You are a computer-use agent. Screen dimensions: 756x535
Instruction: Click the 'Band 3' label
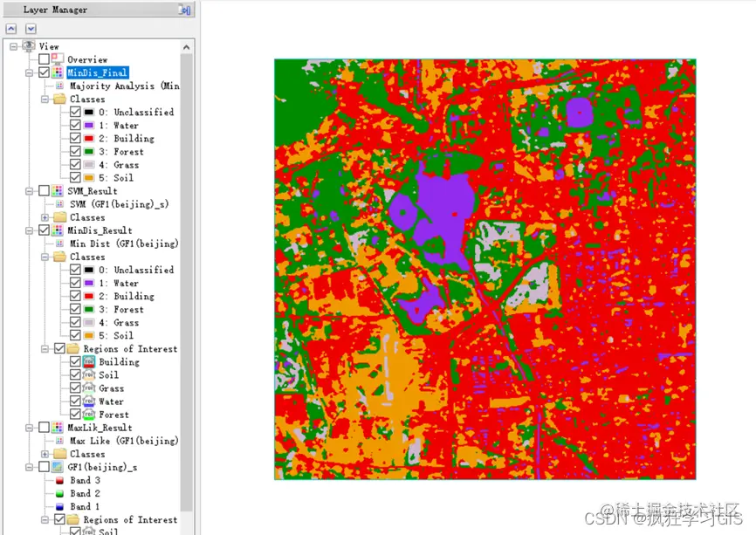pyautogui.click(x=85, y=481)
